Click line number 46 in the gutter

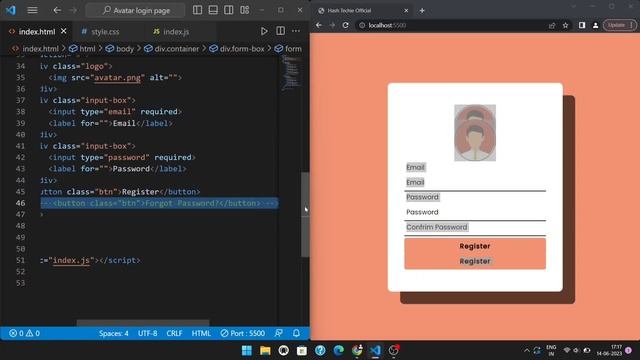point(20,203)
